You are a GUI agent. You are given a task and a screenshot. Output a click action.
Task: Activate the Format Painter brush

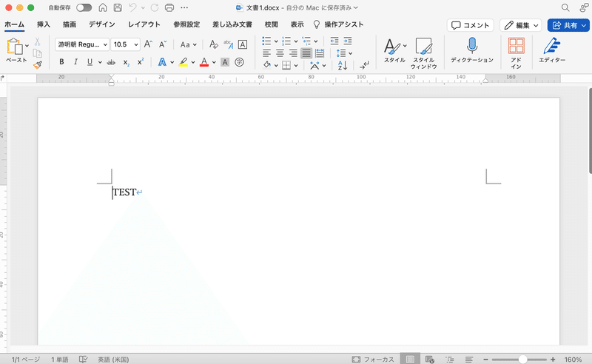(x=38, y=65)
